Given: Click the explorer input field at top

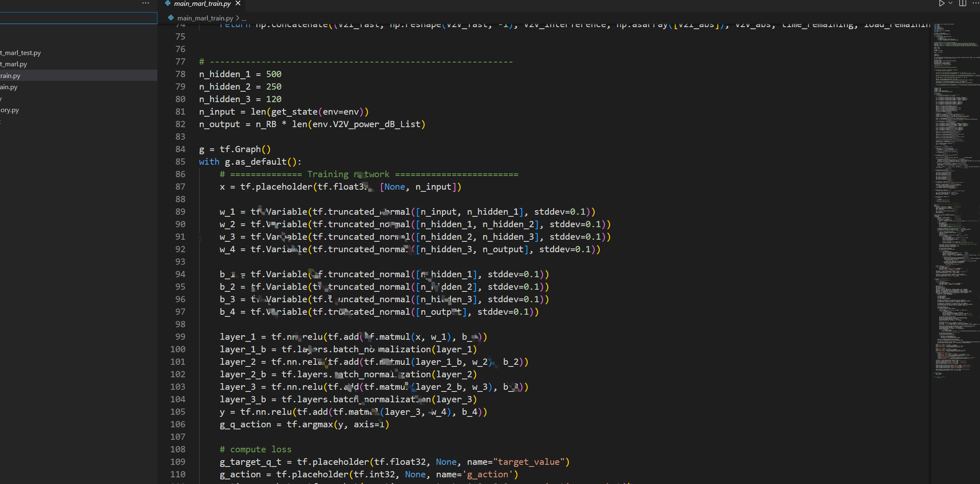Looking at the screenshot, I should 78,18.
